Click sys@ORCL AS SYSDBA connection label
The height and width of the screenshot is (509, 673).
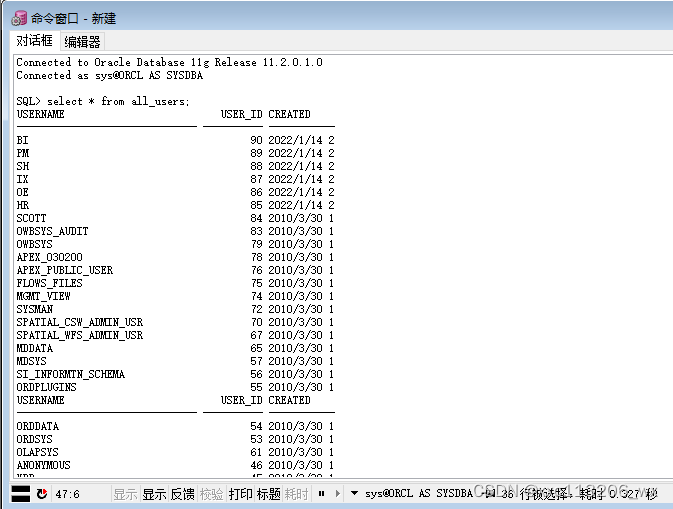tap(419, 494)
